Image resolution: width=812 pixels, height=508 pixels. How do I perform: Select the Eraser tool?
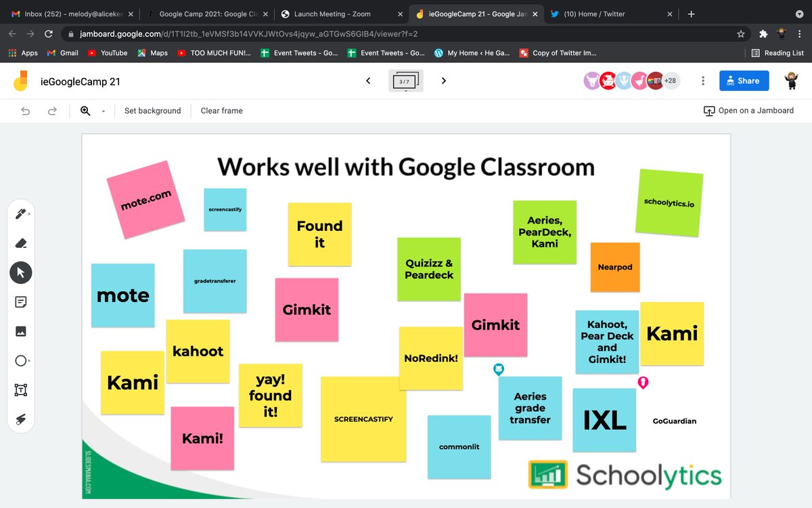(21, 243)
